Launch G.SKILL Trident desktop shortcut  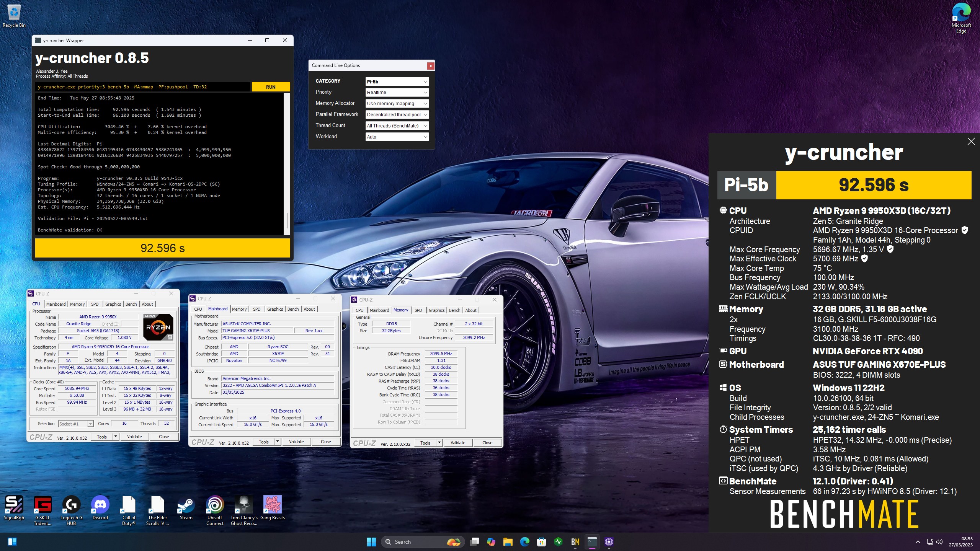tap(42, 511)
